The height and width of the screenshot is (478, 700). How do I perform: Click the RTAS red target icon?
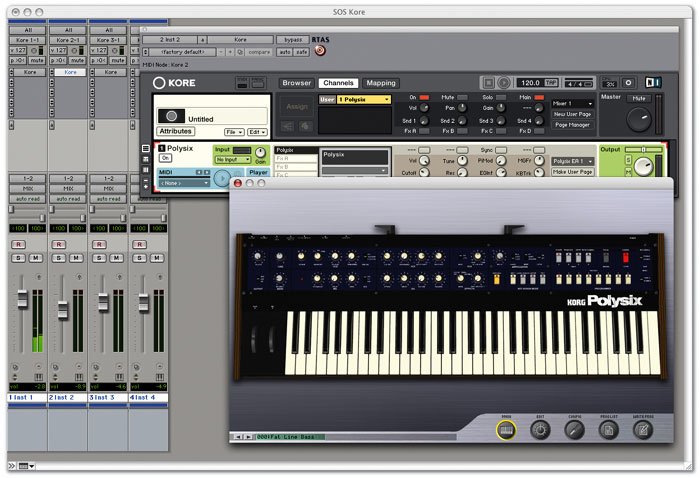pos(320,51)
